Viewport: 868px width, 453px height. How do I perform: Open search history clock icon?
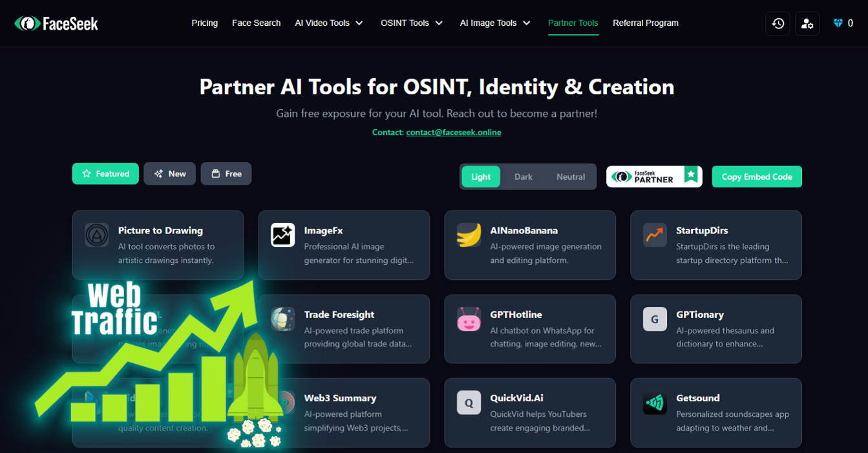(778, 23)
